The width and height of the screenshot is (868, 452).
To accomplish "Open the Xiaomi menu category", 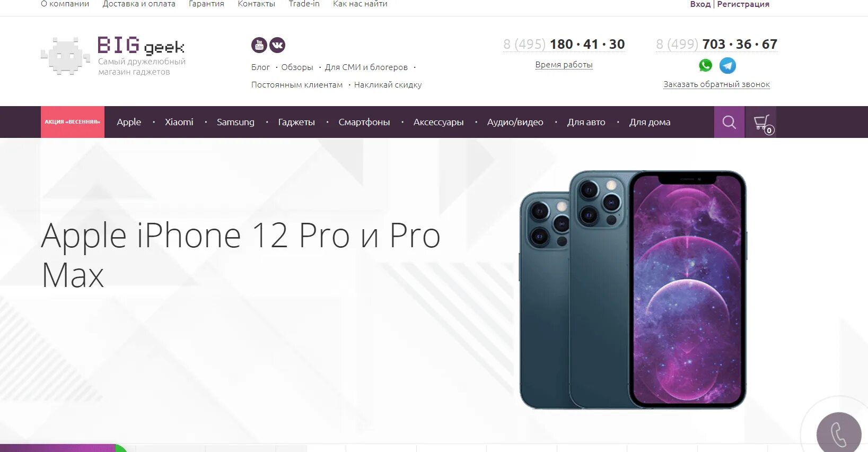I will pyautogui.click(x=179, y=122).
